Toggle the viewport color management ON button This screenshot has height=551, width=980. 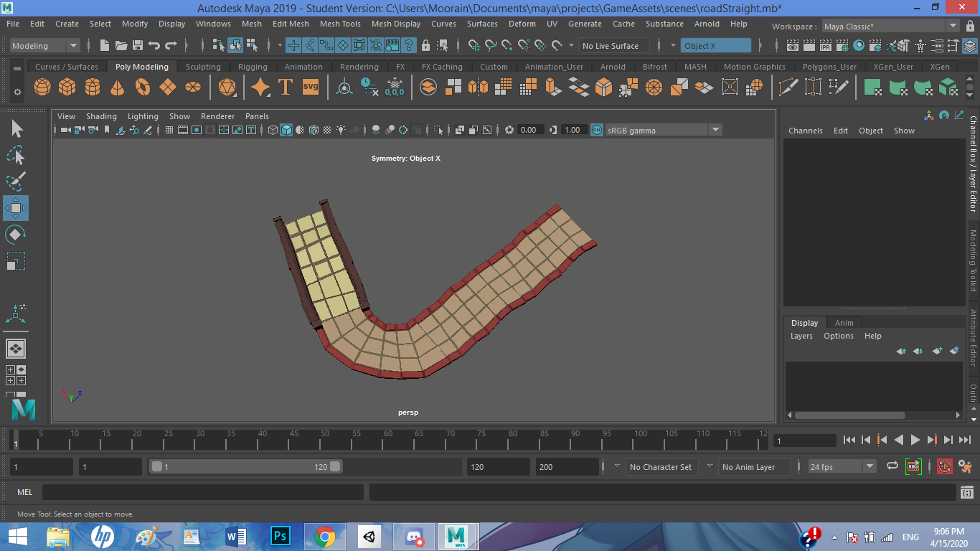(x=597, y=130)
